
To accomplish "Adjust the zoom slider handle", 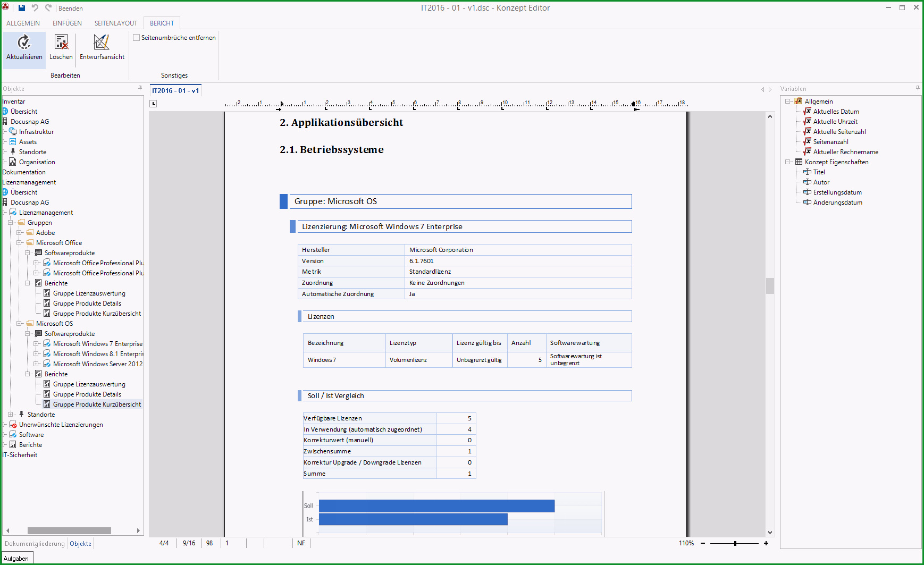I will tap(735, 543).
